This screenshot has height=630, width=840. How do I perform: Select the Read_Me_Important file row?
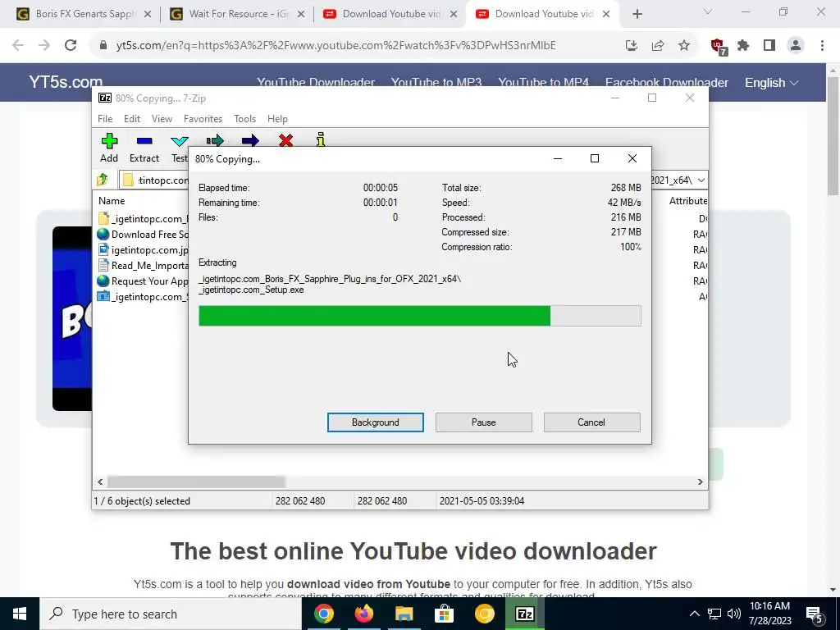coord(143,265)
